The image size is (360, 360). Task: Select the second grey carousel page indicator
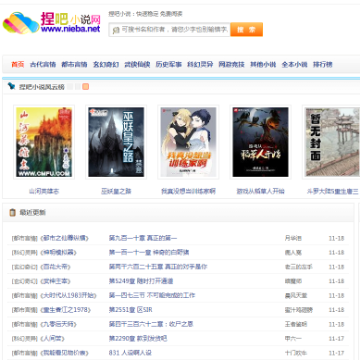(78, 87)
